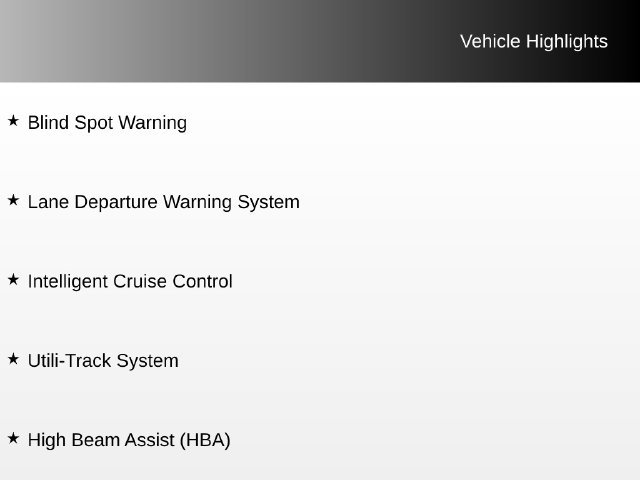
Task: Click the word Highlights in the header
Action: click(567, 42)
